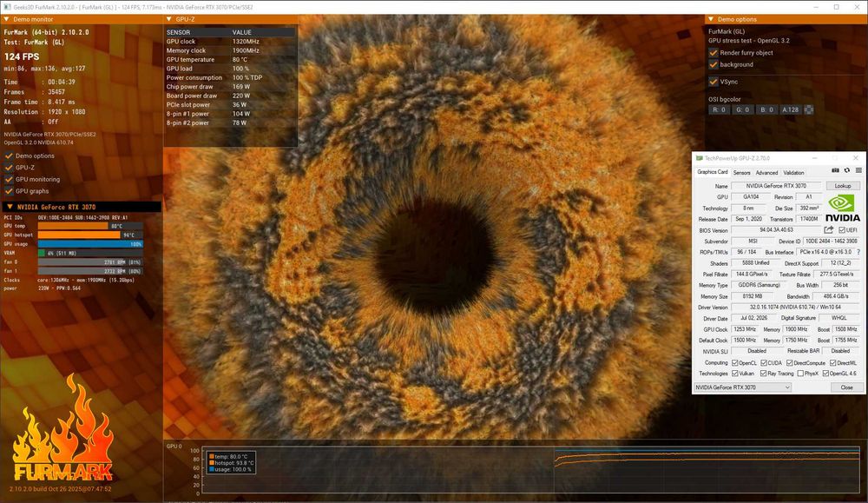This screenshot has height=503, width=868.
Task: Collapse the GPU-Z overlay panel
Action: pyautogui.click(x=169, y=19)
